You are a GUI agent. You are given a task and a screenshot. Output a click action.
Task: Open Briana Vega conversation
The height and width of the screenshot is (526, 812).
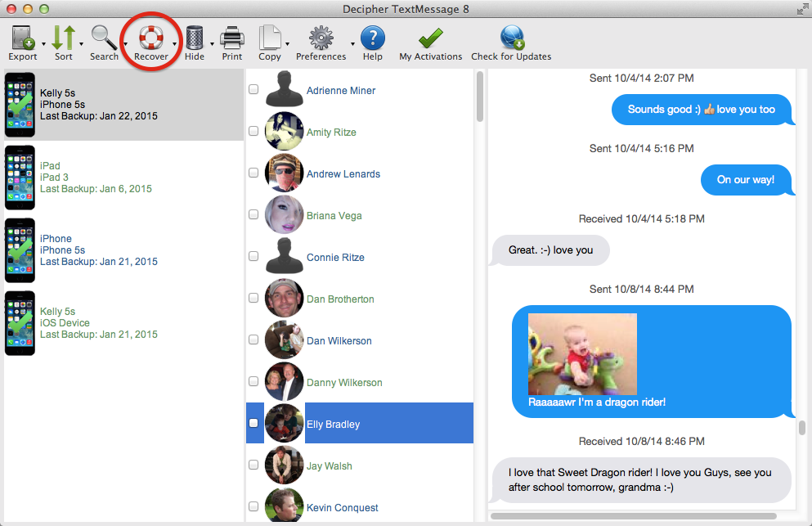[334, 216]
